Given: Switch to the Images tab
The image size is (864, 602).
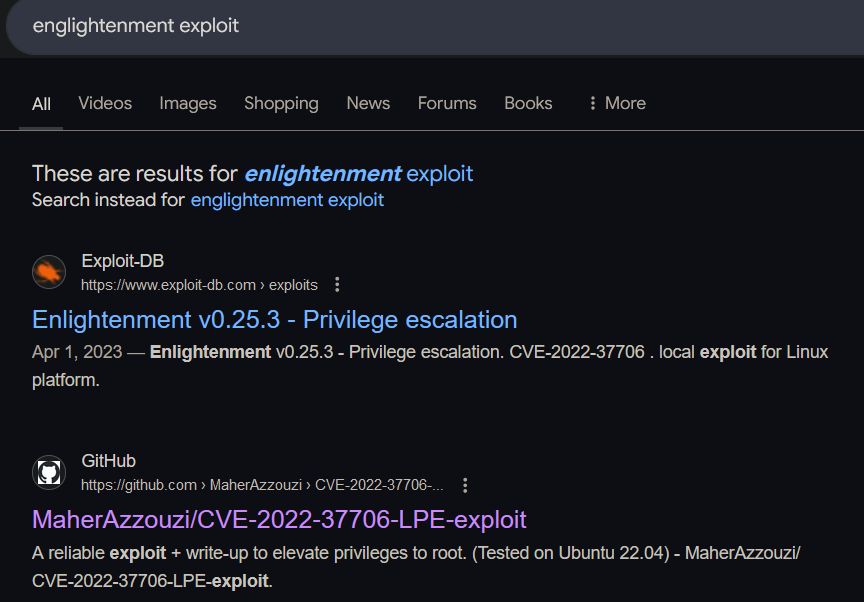Looking at the screenshot, I should 187,103.
